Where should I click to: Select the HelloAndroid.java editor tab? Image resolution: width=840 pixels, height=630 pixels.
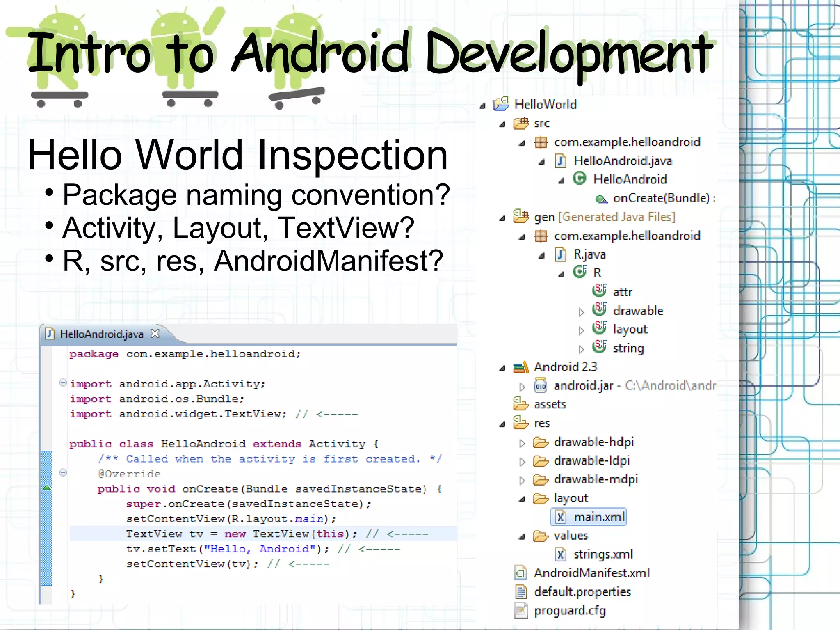click(101, 334)
